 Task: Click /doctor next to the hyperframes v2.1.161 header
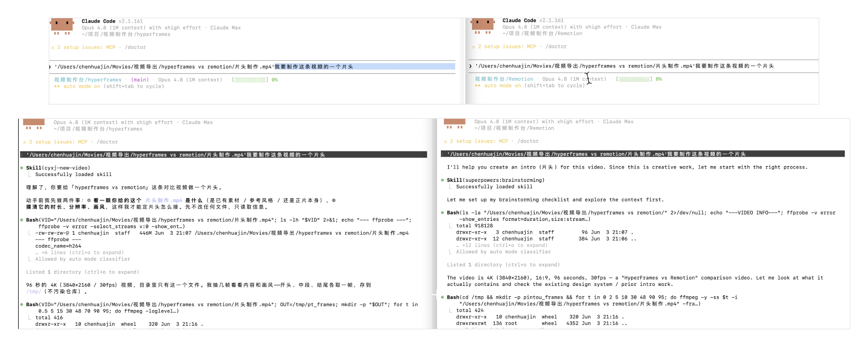point(135,47)
